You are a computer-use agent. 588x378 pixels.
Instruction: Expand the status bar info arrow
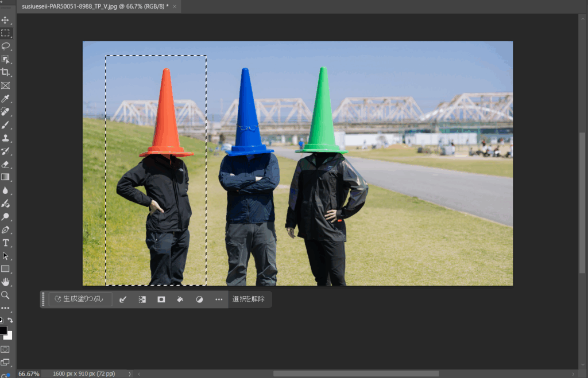[129, 373]
